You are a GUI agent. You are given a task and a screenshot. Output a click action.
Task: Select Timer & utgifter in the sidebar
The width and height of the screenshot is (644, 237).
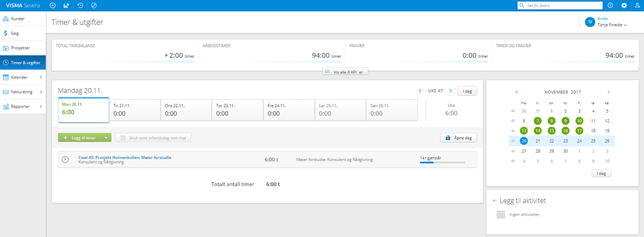coord(23,62)
